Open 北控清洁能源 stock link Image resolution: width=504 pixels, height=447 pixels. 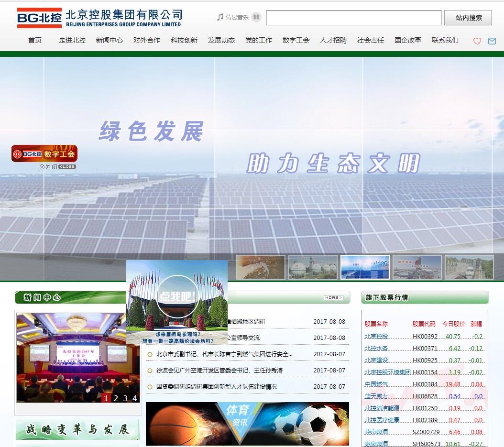(382, 408)
